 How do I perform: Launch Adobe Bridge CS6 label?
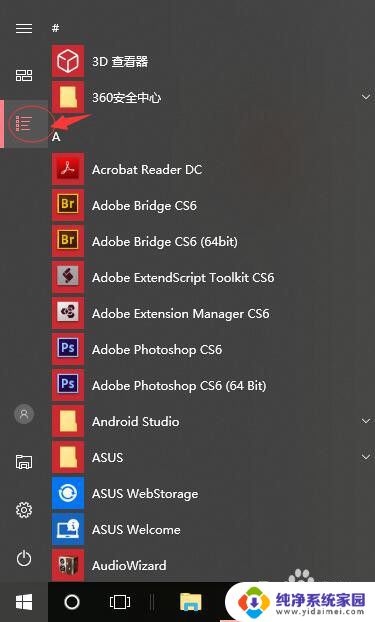pyautogui.click(x=144, y=206)
